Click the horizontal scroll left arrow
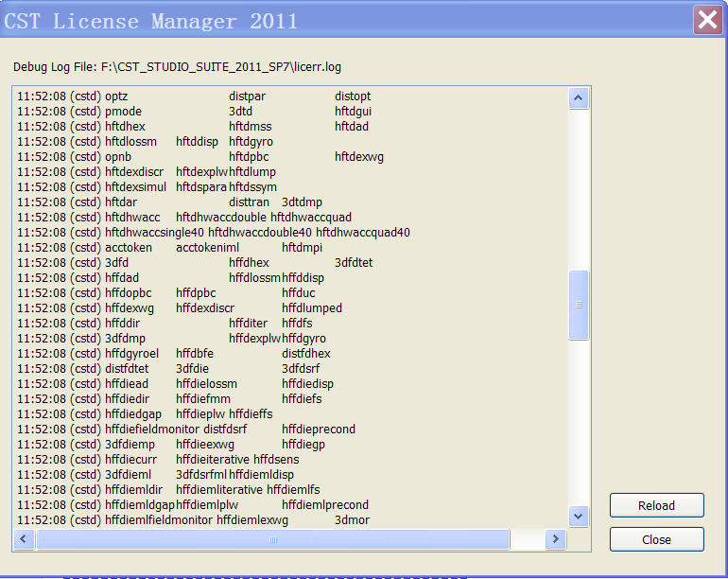The image size is (728, 579). point(24,539)
